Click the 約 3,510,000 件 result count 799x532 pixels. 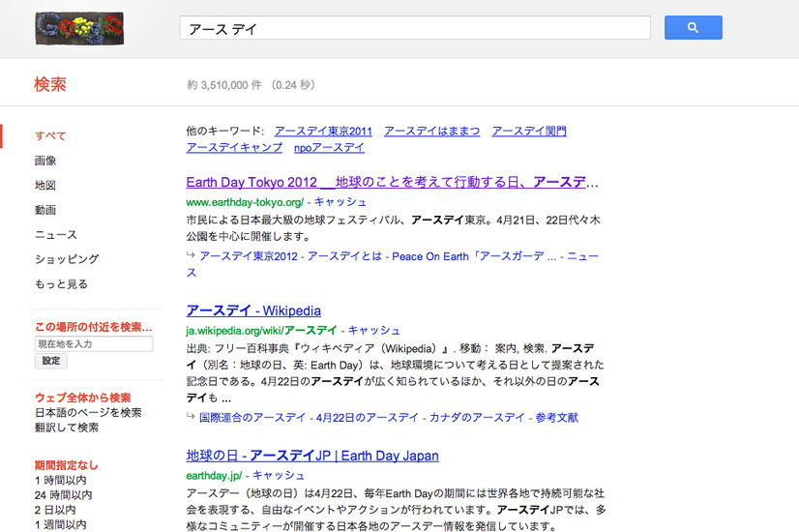click(x=224, y=84)
